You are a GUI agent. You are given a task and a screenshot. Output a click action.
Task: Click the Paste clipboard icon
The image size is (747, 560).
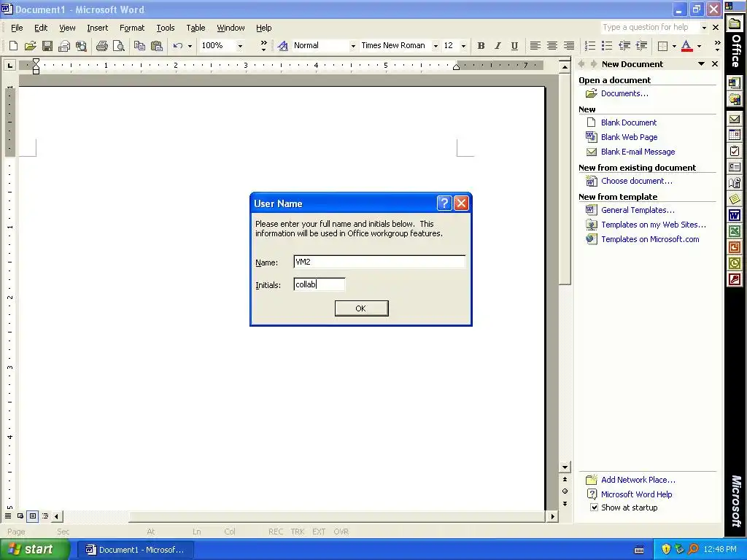click(x=156, y=46)
